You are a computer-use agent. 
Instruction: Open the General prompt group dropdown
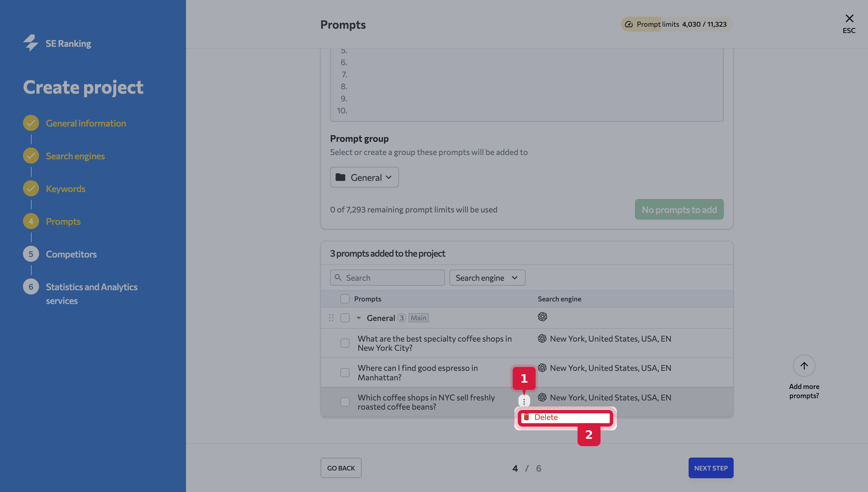(x=364, y=177)
